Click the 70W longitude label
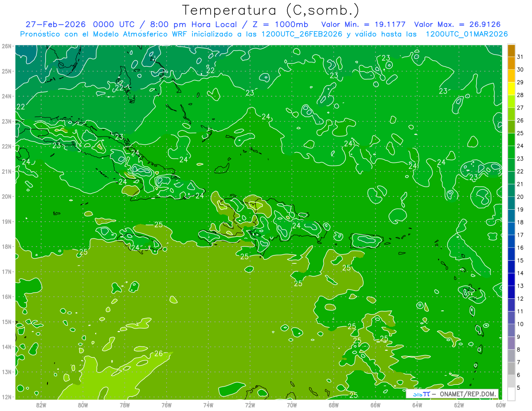 tap(292, 405)
